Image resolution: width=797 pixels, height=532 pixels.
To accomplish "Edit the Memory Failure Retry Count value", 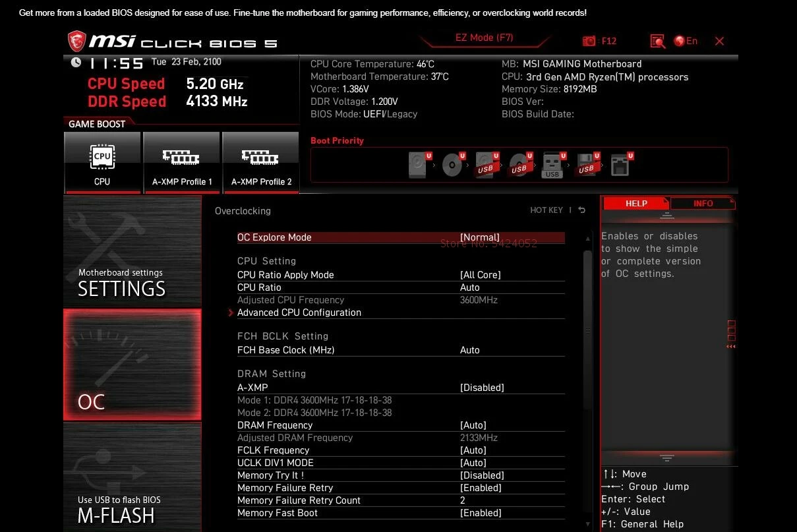I will coord(463,500).
